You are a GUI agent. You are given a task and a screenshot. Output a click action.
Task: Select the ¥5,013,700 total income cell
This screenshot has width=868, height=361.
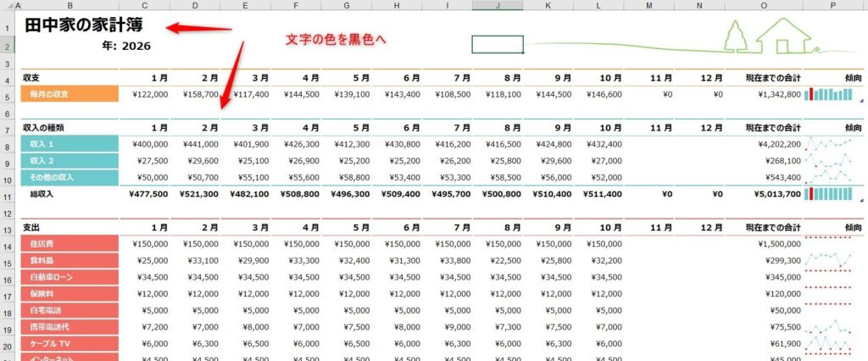point(764,194)
